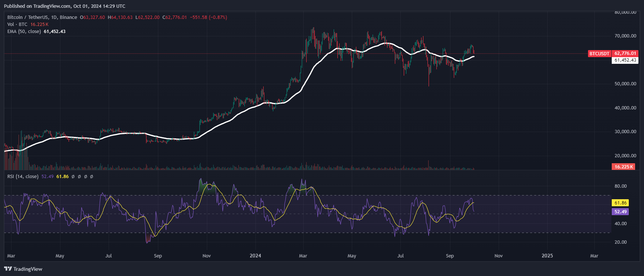Click the close value C62,776.01 in the legend
This screenshot has height=276, width=644.
(x=175, y=17)
